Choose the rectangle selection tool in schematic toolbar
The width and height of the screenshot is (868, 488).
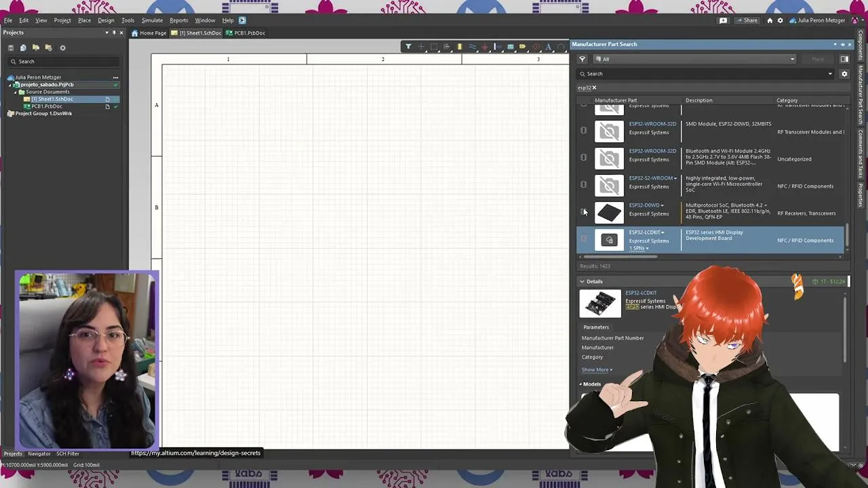coord(434,47)
